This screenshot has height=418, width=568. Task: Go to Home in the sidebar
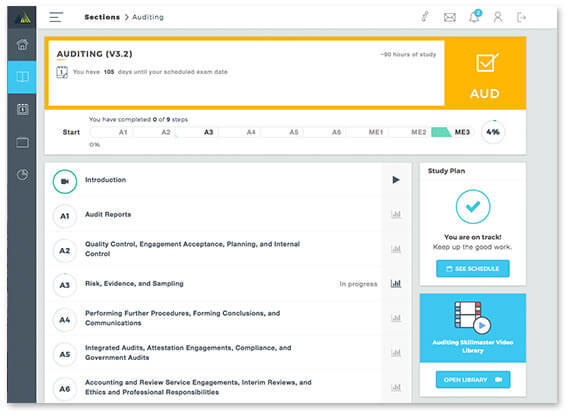point(22,45)
